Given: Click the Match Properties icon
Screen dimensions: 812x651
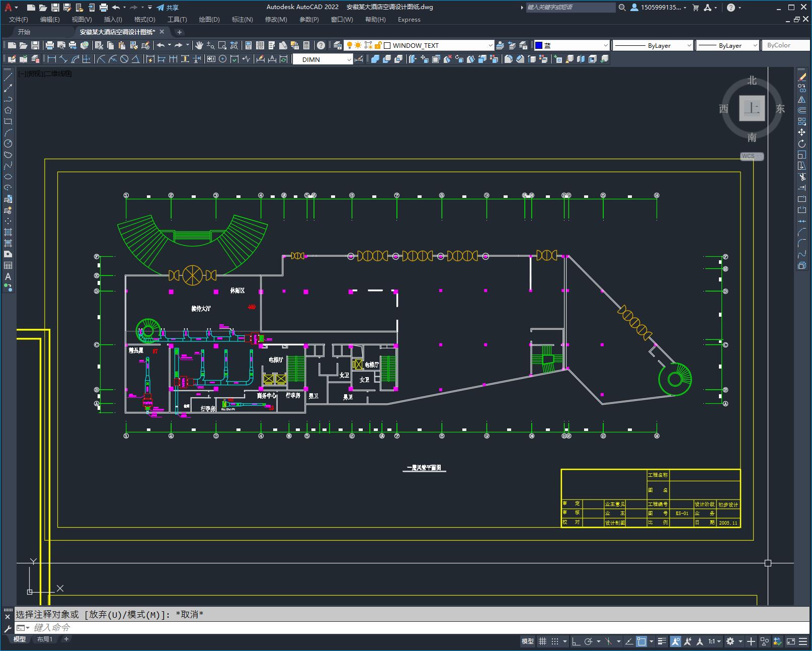Looking at the screenshot, I should pos(134,45).
